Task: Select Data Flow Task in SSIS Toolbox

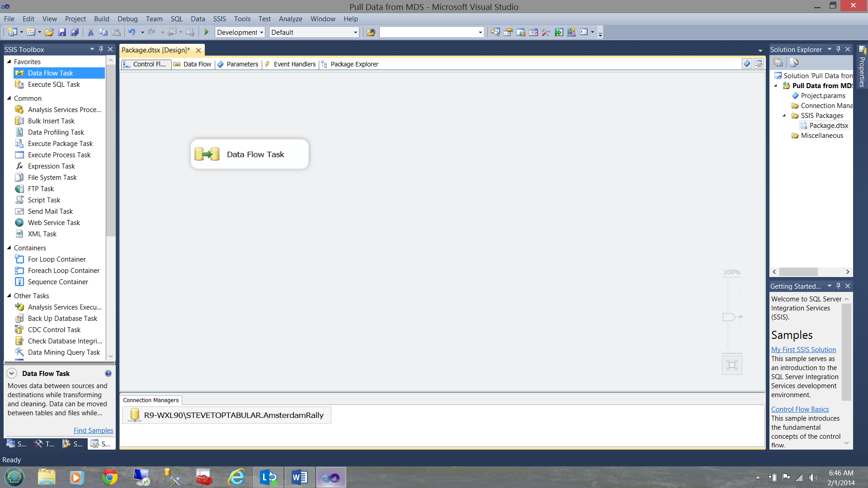Action: [50, 73]
